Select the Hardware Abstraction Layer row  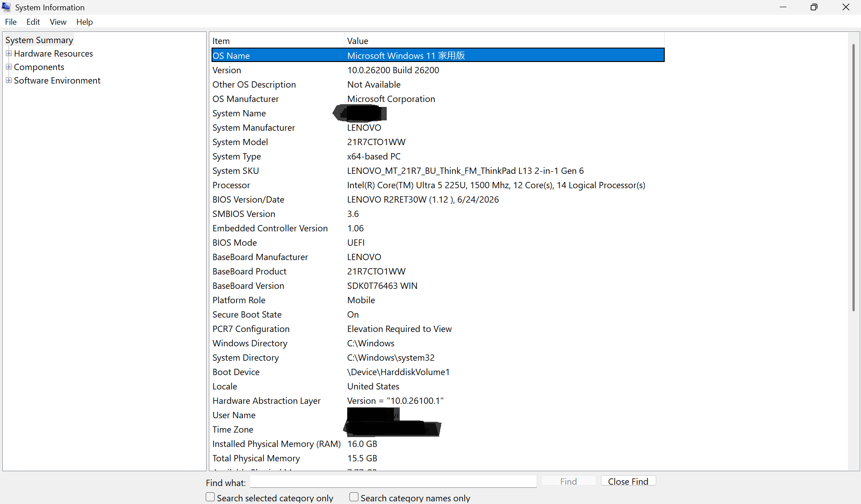click(x=438, y=401)
